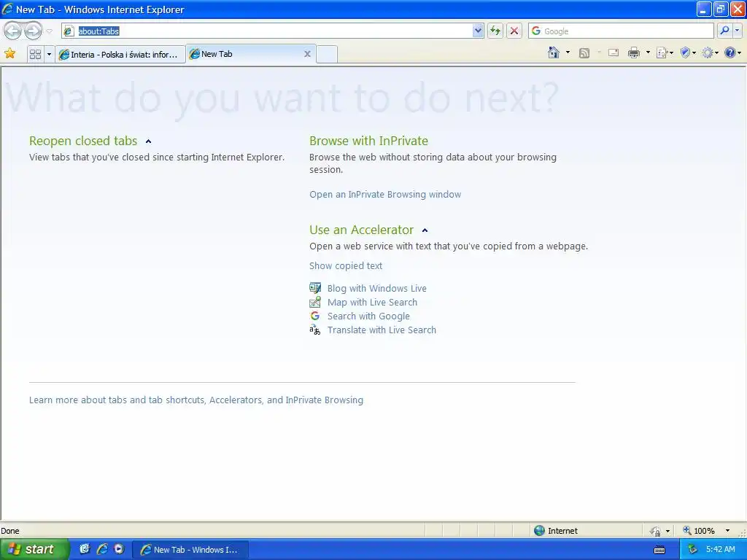Click the Forward navigation arrow
This screenshot has width=747, height=560.
[x=33, y=31]
